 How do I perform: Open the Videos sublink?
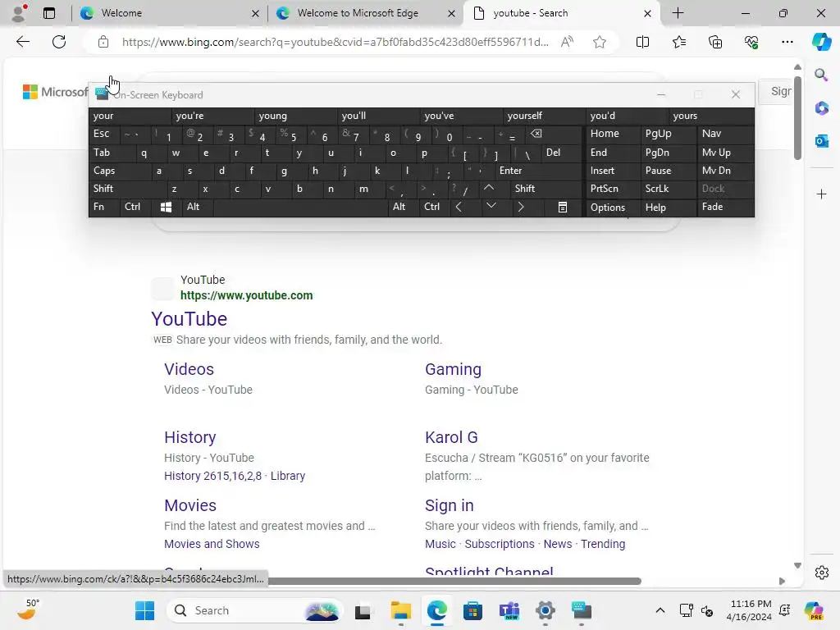pyautogui.click(x=189, y=369)
